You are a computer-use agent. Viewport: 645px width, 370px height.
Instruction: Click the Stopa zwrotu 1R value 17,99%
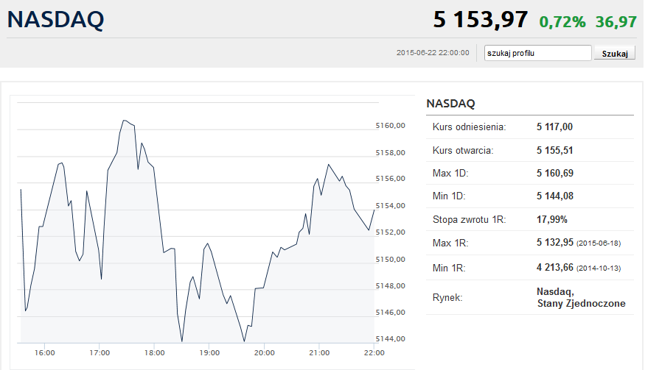point(552,219)
